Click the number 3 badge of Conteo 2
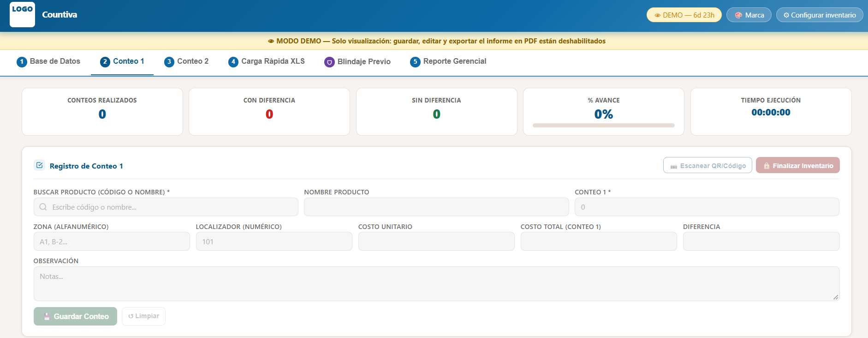This screenshot has height=338, width=868. pyautogui.click(x=169, y=62)
